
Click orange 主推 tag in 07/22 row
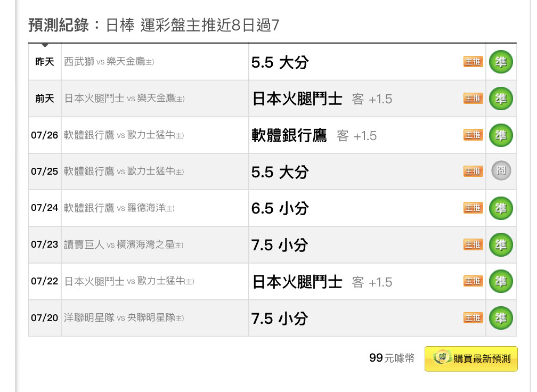473,281
